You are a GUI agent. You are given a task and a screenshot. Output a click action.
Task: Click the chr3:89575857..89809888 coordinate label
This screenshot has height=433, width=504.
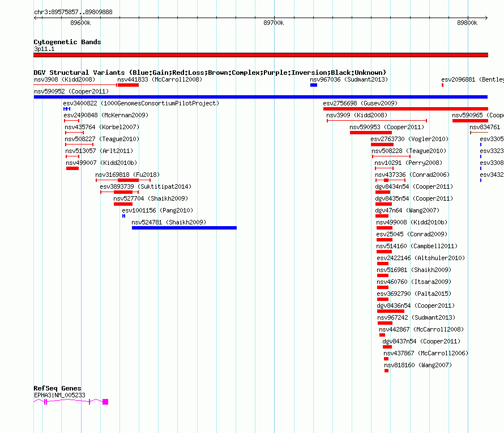click(x=73, y=12)
